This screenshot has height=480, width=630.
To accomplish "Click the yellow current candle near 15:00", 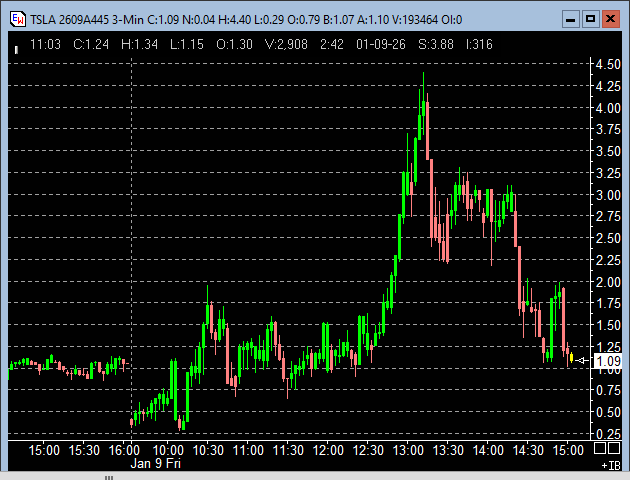I will pyautogui.click(x=571, y=357).
